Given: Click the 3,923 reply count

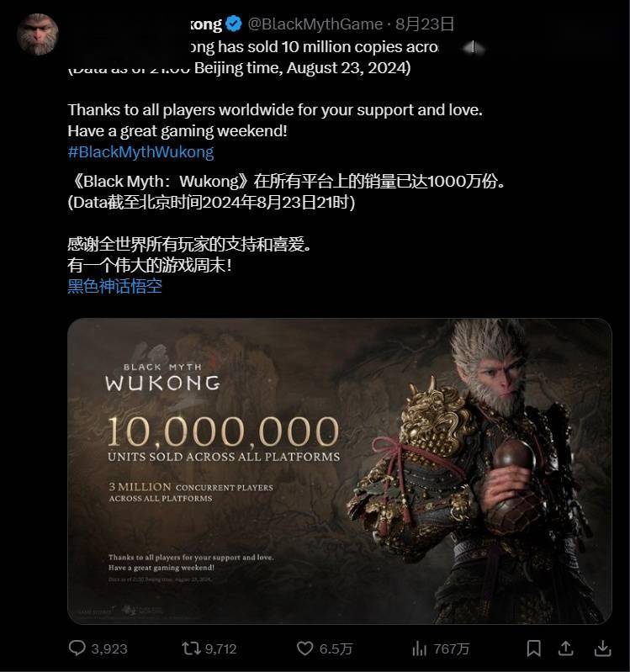Looking at the screenshot, I should [x=109, y=648].
